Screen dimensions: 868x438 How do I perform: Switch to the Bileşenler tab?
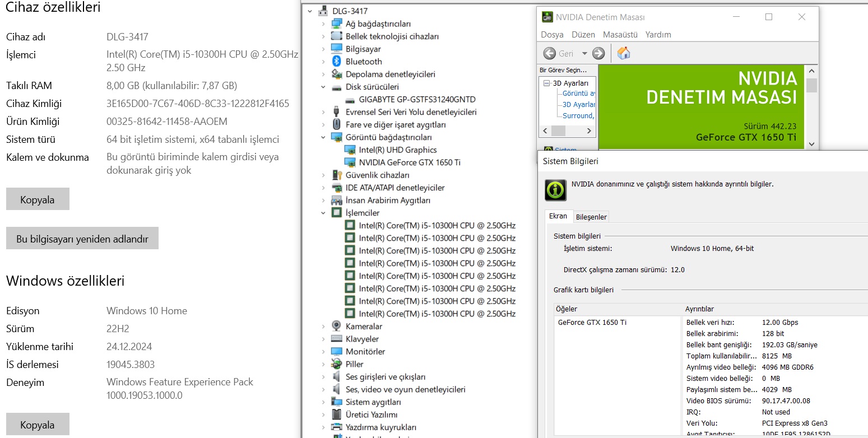click(x=591, y=217)
